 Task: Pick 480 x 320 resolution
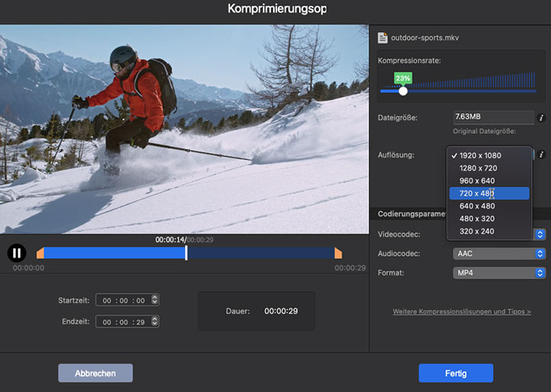click(489, 219)
